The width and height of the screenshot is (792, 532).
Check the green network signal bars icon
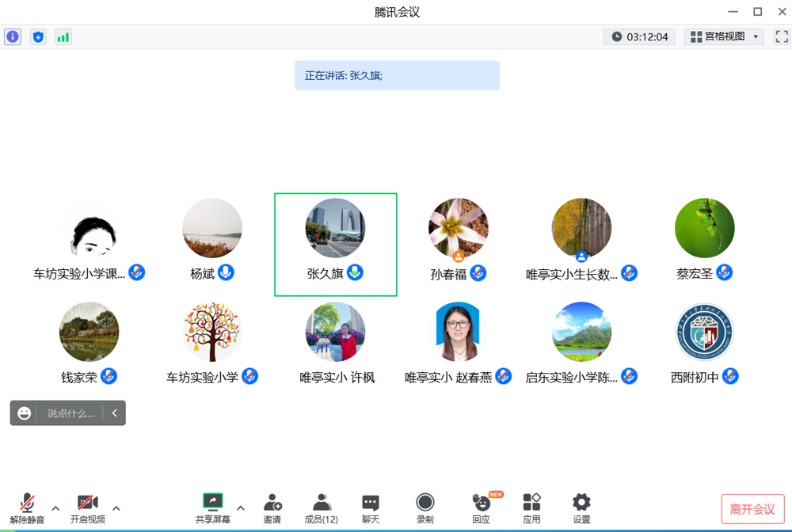tap(63, 37)
